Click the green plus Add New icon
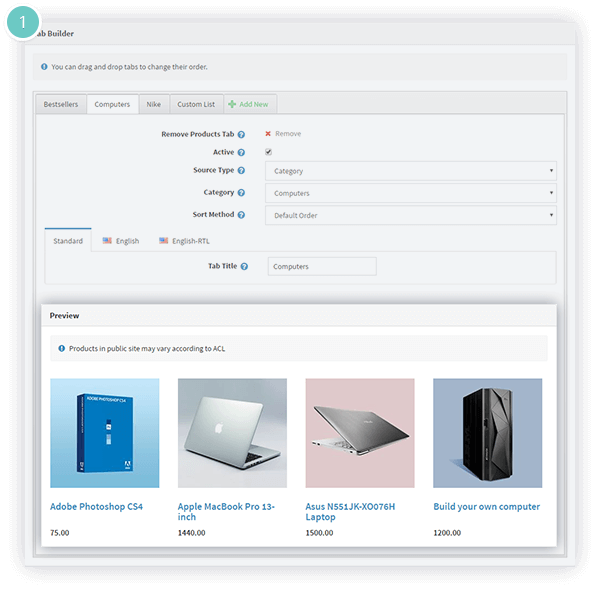 232,104
